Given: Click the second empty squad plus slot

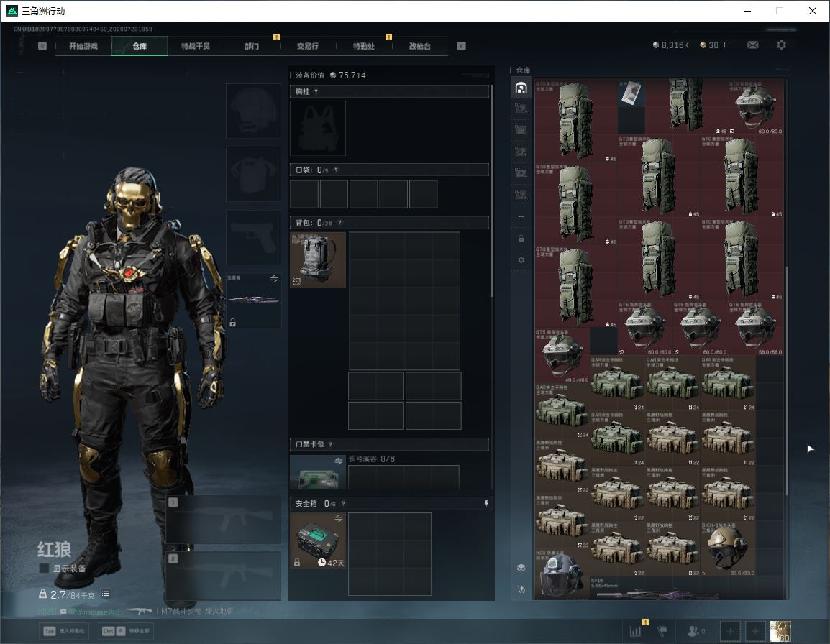Looking at the screenshot, I should tap(755, 631).
